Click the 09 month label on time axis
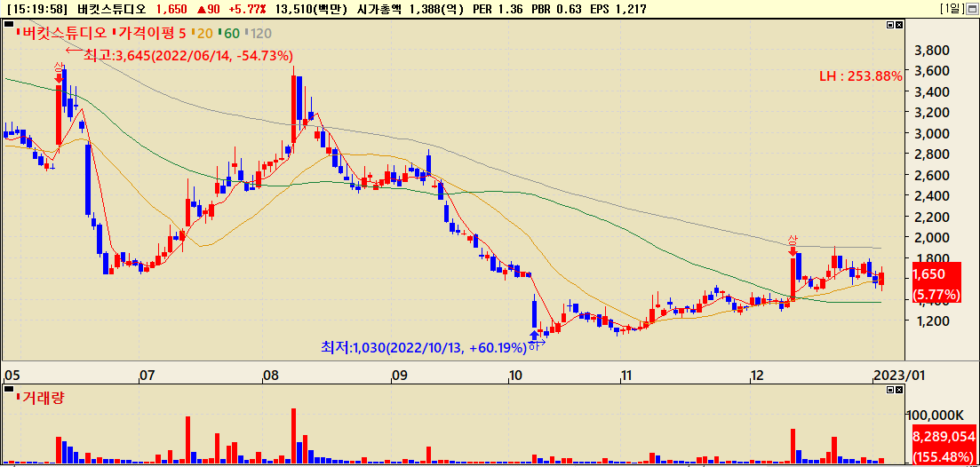This screenshot has width=980, height=467. click(x=400, y=376)
